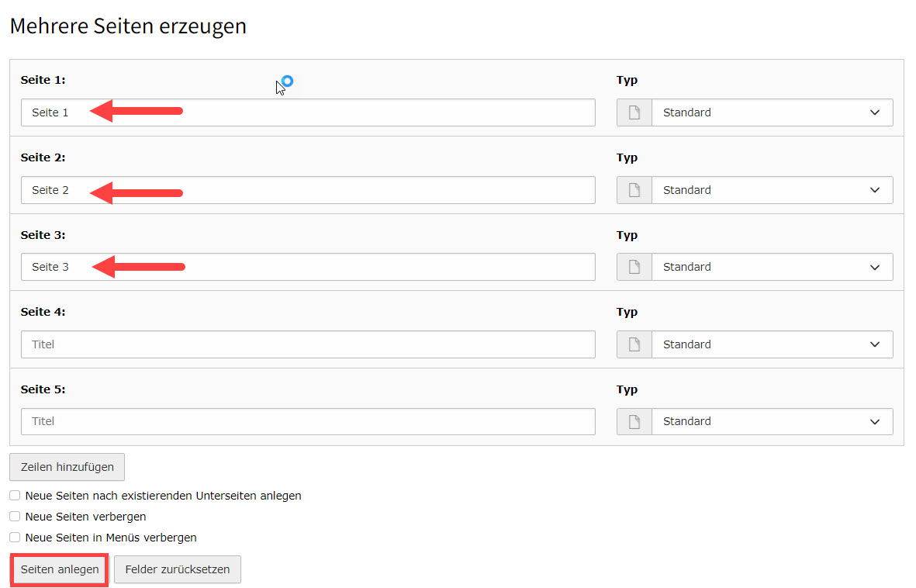916x588 pixels.
Task: Enable 'Neue Seiten nach existierenden Unterseiten anlegen'
Action: [15, 495]
